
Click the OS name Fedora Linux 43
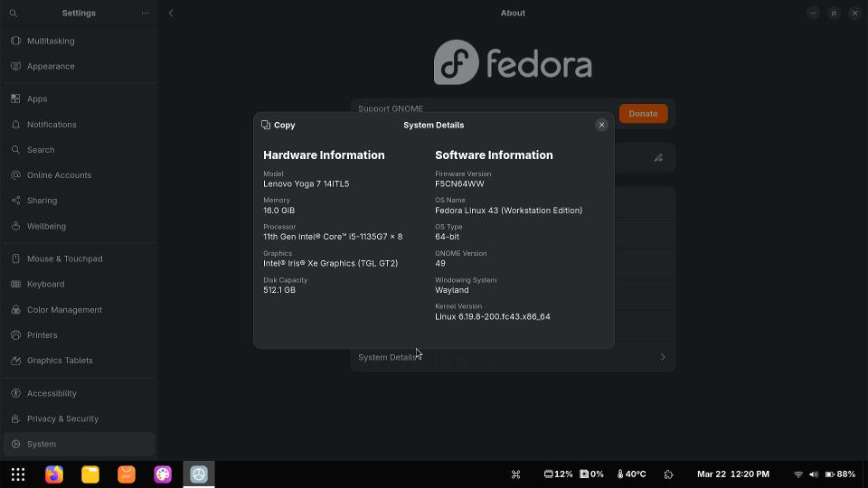(509, 211)
